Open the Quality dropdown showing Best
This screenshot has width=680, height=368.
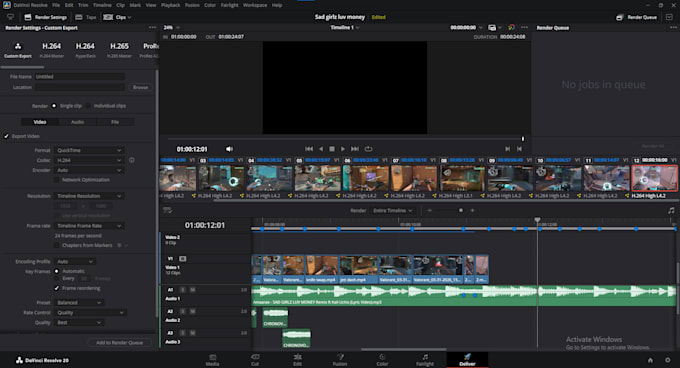coord(79,322)
